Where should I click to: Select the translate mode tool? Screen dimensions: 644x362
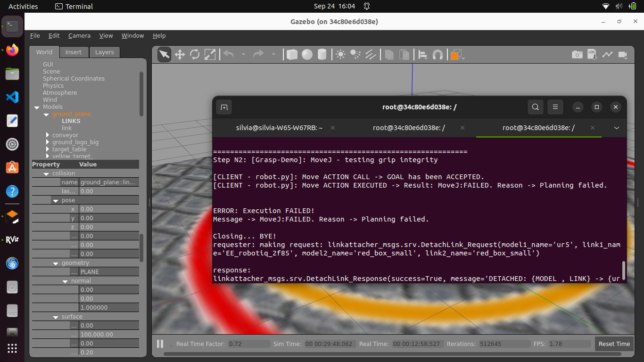180,55
